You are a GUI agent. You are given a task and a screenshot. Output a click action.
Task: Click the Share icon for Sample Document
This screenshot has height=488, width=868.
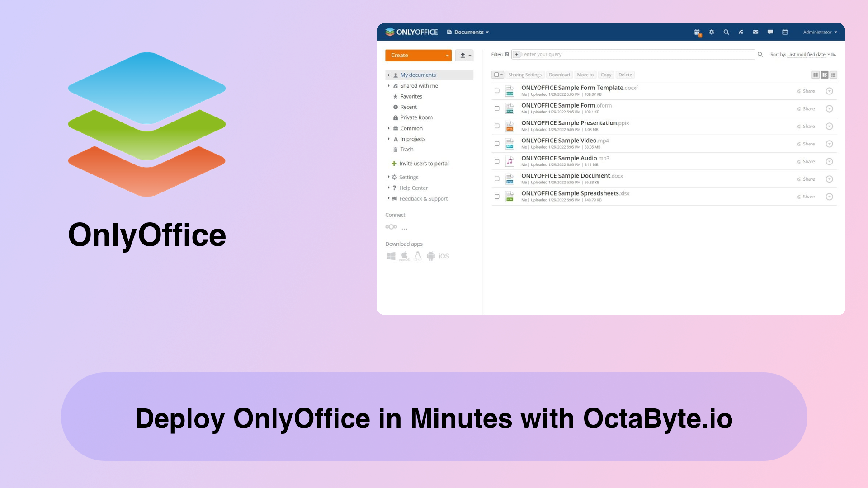click(799, 179)
